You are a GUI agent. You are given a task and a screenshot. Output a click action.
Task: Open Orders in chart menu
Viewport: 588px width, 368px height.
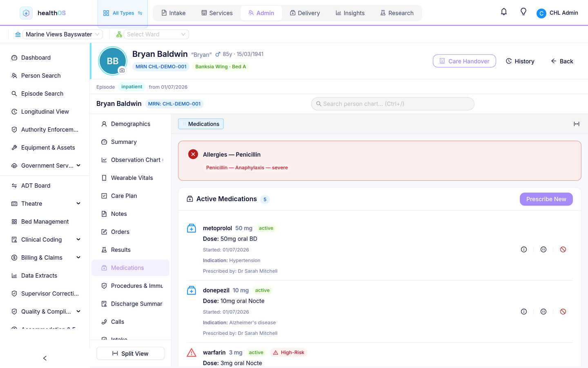[x=130, y=232]
